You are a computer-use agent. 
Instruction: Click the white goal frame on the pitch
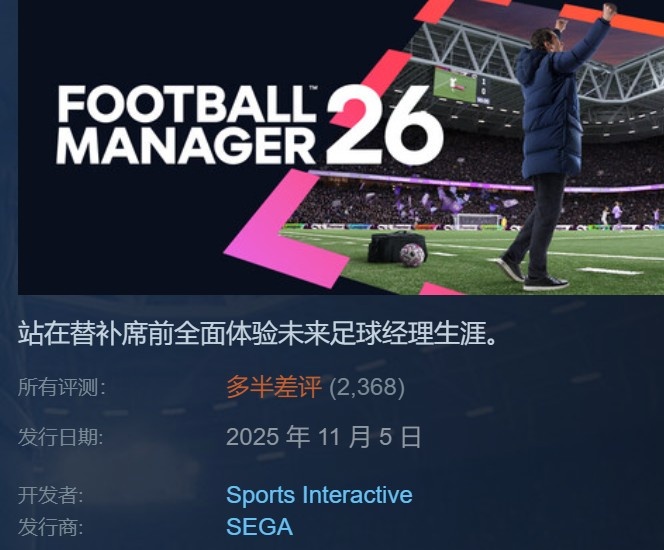[477, 222]
